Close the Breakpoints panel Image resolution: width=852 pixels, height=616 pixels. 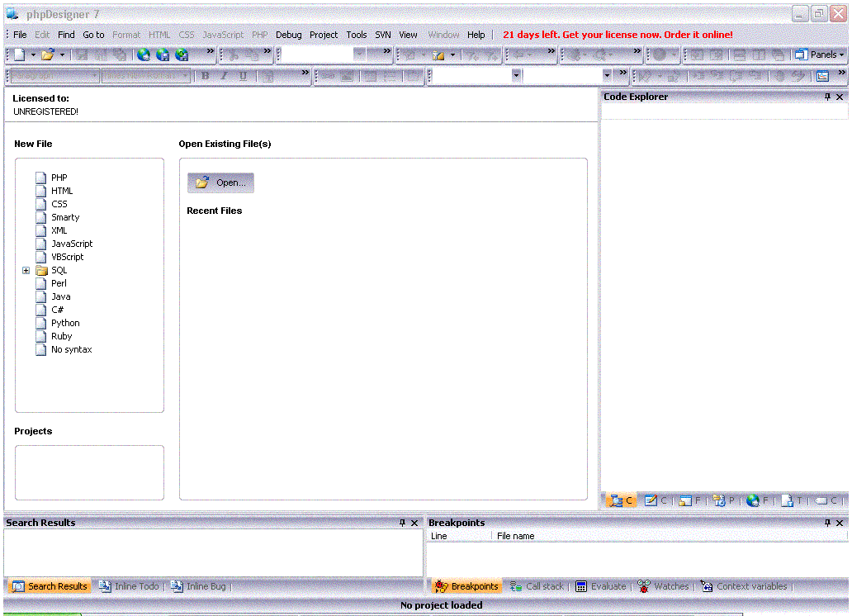840,523
